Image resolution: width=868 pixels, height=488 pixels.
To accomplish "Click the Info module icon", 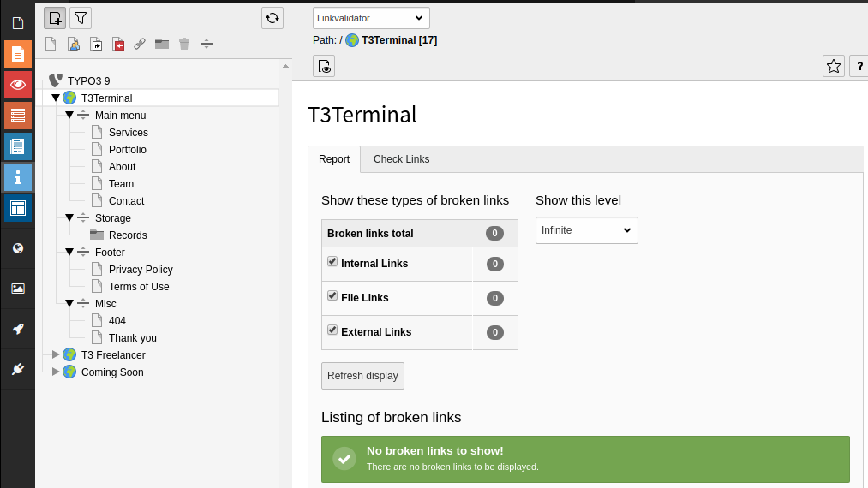I will (x=18, y=177).
